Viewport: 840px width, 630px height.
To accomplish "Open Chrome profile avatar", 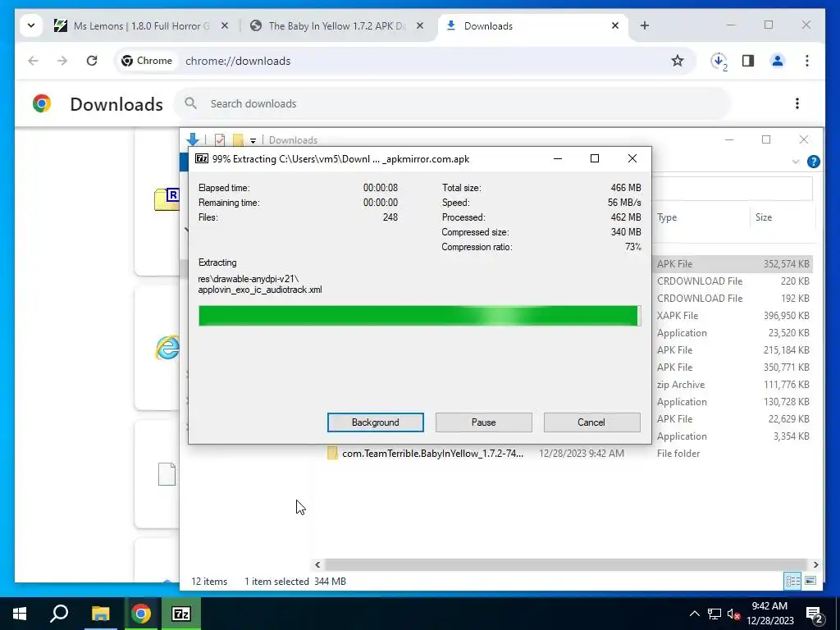I will tap(778, 61).
